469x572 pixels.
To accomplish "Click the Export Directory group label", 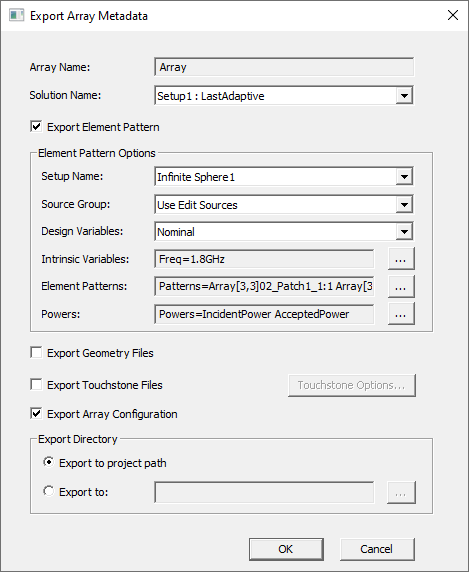I will point(78,439).
